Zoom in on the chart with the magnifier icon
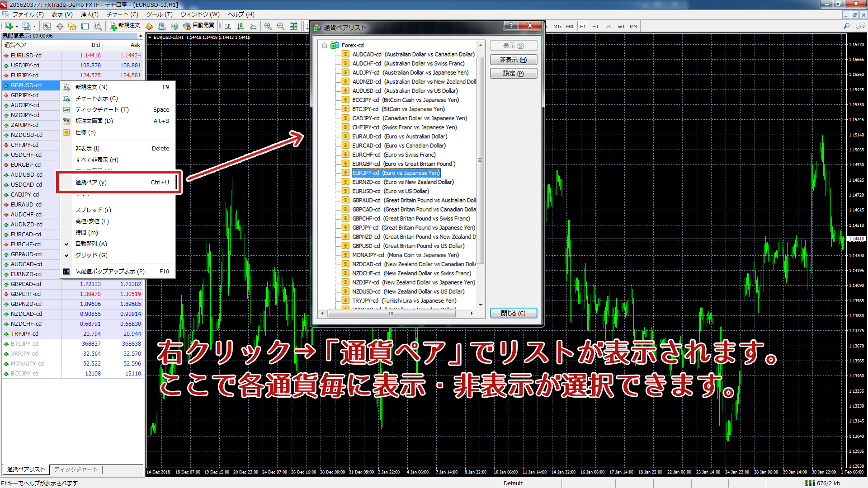868x488 pixels. pos(268,26)
